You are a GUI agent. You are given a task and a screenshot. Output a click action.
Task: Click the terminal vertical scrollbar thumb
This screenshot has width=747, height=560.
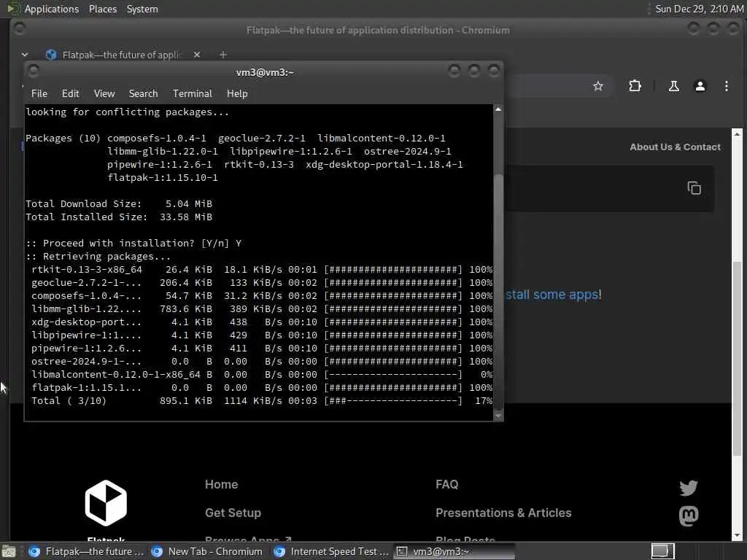click(x=498, y=292)
